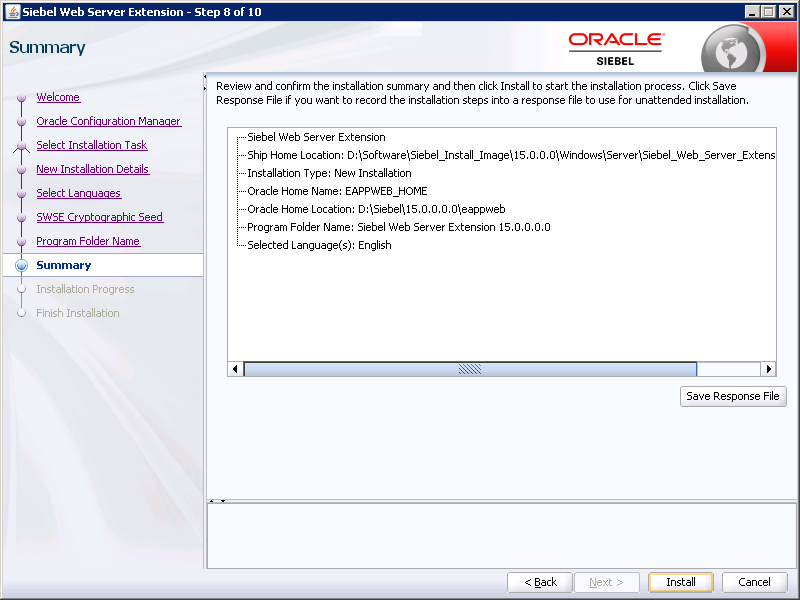Click the Java icon in the title bar
Screen dimensions: 800x600
[12, 12]
